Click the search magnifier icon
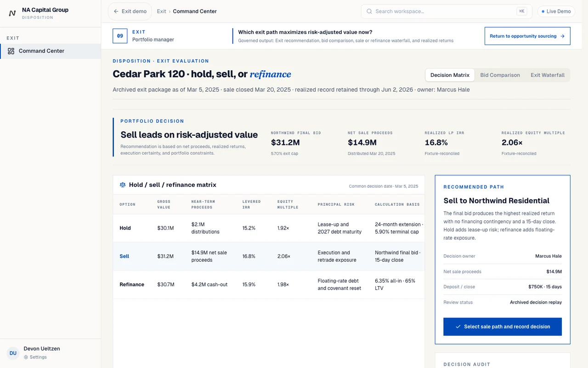Screen dimensions: 588x368 point(369,11)
